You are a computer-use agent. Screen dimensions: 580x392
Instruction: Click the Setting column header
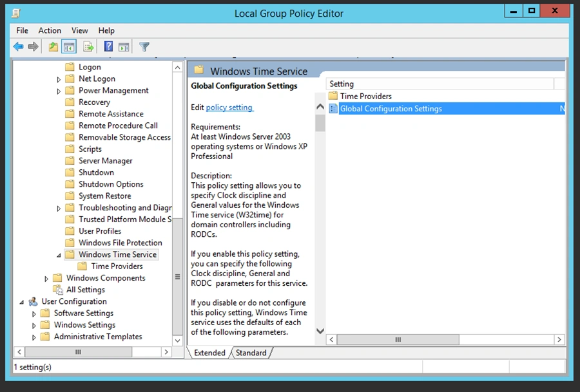pos(440,84)
